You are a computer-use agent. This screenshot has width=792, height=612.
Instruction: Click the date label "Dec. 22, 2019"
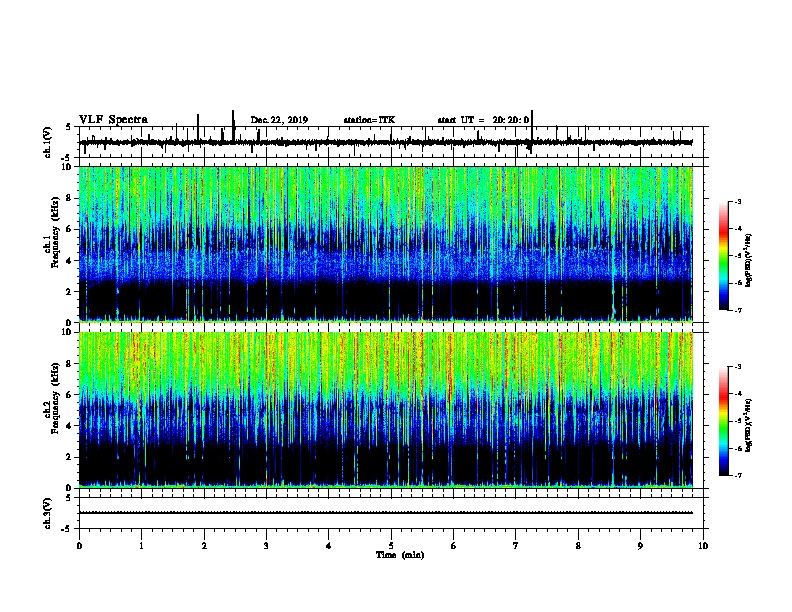(x=279, y=120)
